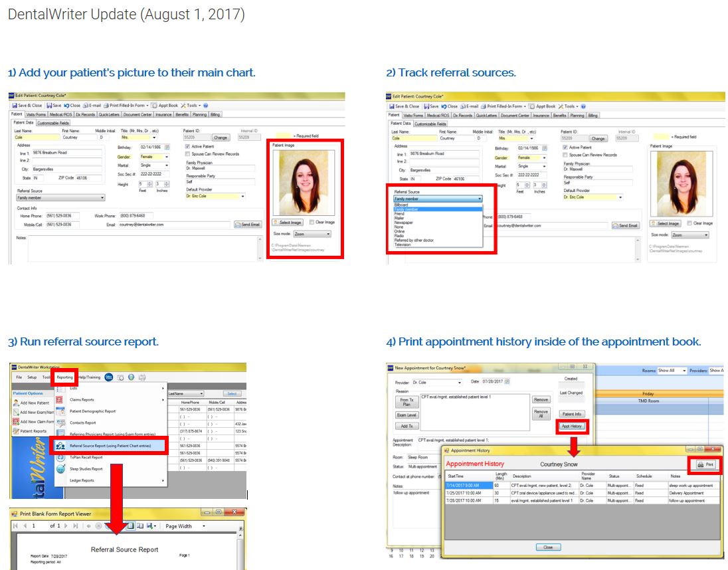Go to next page in Report Viewer
728x570 pixels.
[66, 526]
